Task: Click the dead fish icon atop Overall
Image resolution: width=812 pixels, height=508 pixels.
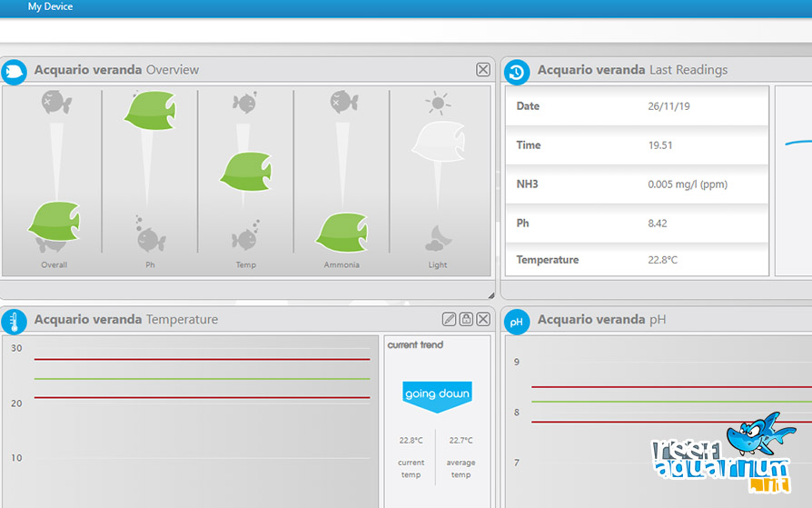Action: [56, 102]
